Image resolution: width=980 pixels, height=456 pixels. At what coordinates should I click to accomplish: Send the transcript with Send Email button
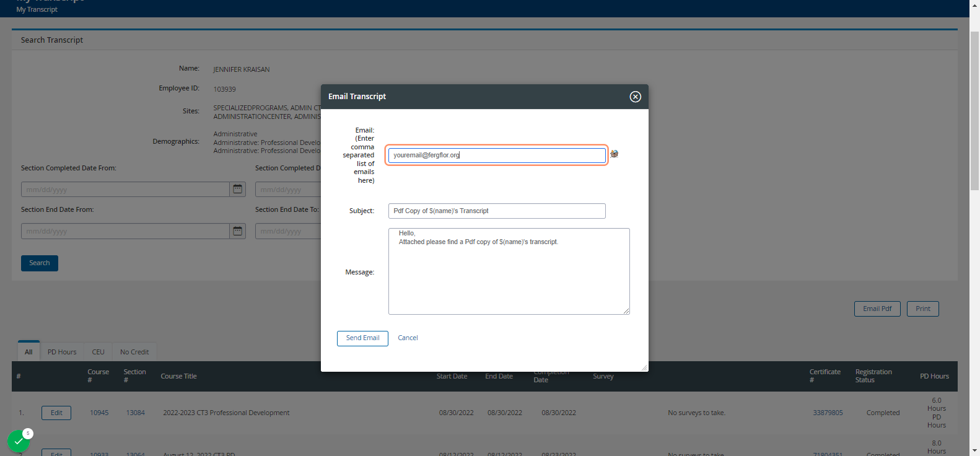coord(362,338)
